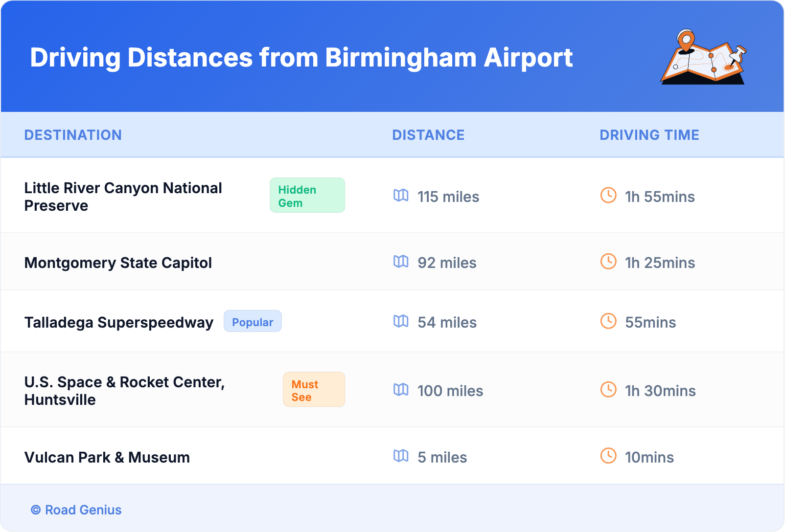785x532 pixels.
Task: Click the clock icon beside 10mins
Action: click(x=608, y=456)
